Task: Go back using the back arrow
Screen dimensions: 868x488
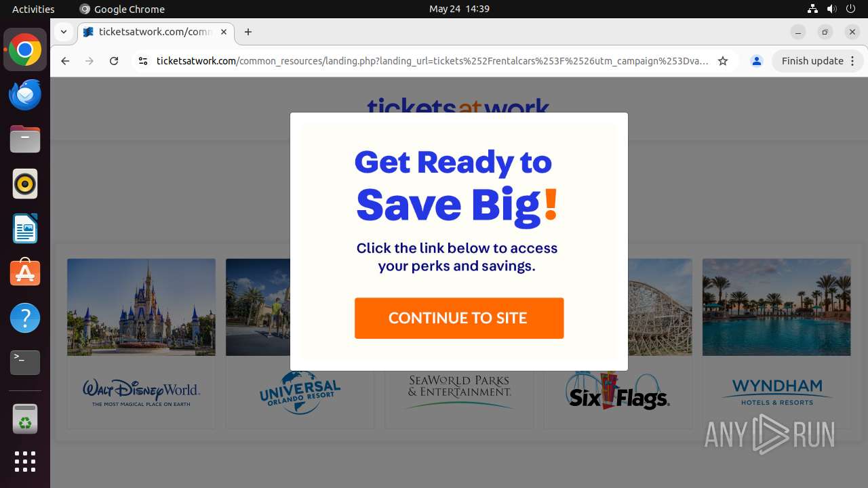Action: click(65, 61)
